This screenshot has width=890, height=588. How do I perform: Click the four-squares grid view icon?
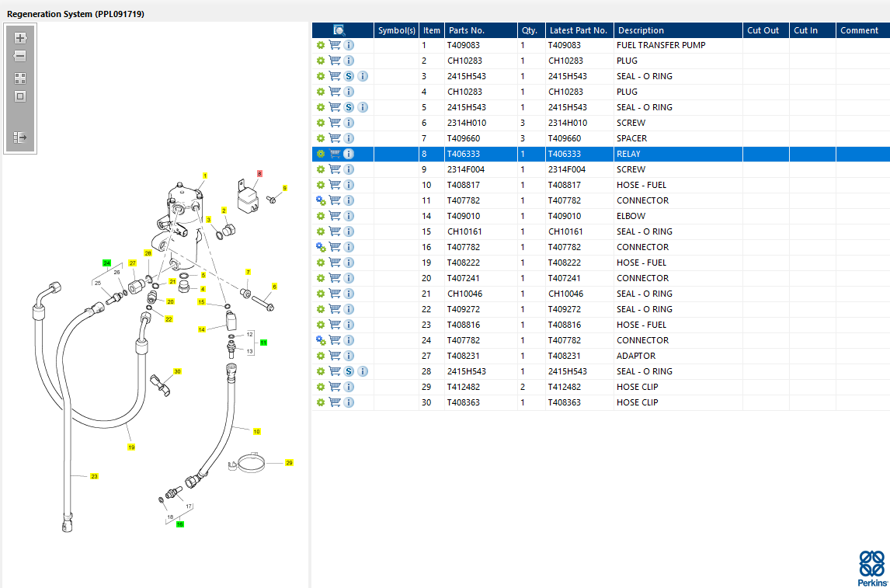click(20, 78)
